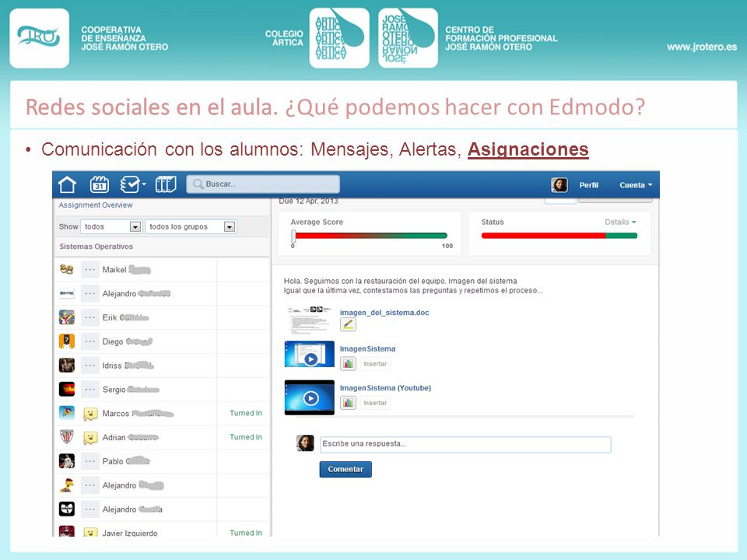The height and width of the screenshot is (560, 747).
Task: Click the Average Score slider bar
Action: tap(370, 235)
